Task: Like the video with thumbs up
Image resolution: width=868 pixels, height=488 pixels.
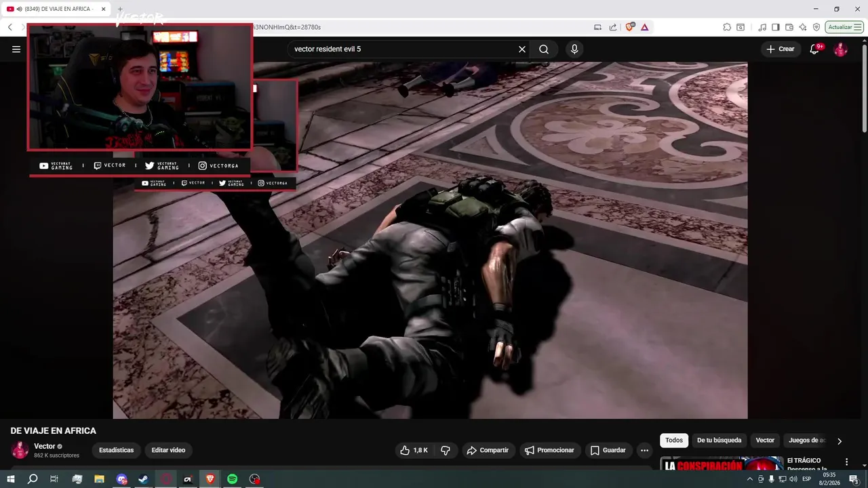Action: click(x=414, y=450)
